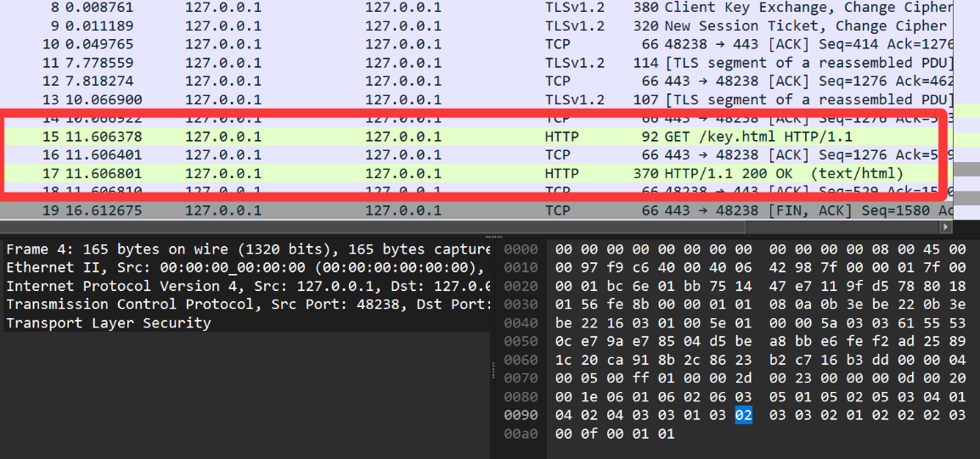Image resolution: width=980 pixels, height=459 pixels.
Task: Select packet 17 HTTP/1.1 200 OK response
Action: click(476, 173)
